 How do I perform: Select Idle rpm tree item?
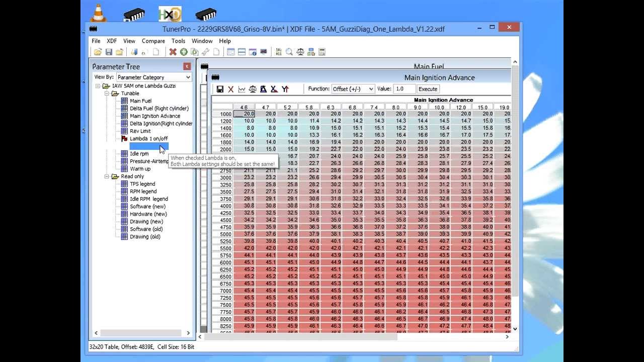(x=139, y=154)
